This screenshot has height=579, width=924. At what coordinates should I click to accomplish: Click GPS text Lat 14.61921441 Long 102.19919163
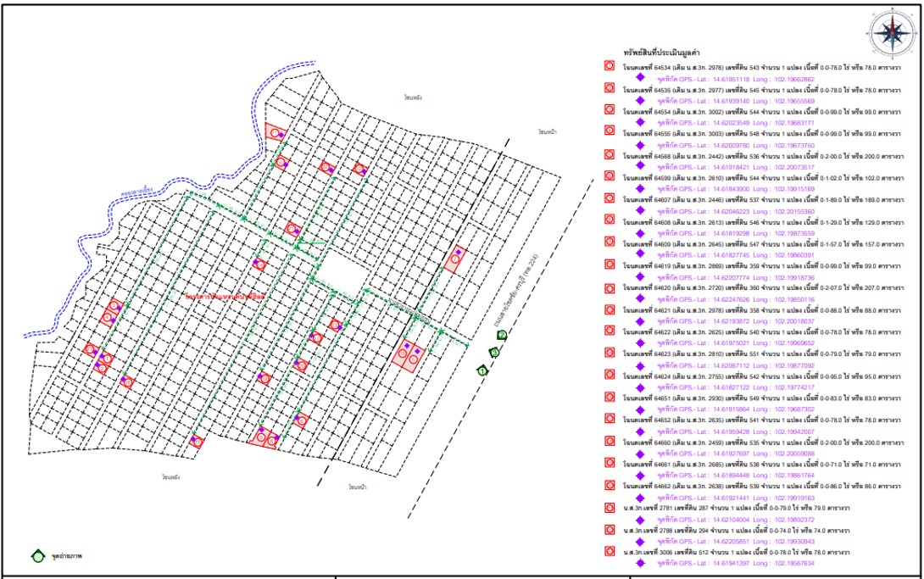736,498
